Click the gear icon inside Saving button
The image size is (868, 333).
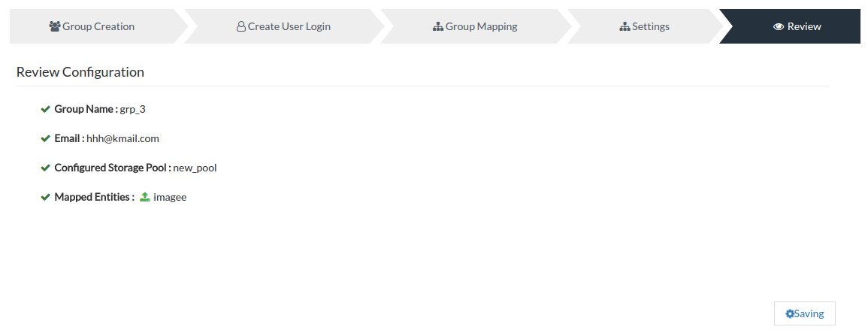tap(790, 313)
